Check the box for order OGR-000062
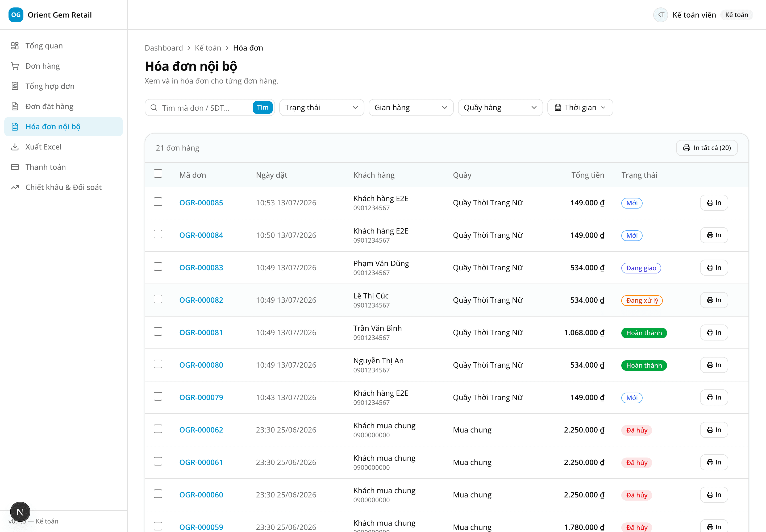The image size is (766, 532). [158, 429]
